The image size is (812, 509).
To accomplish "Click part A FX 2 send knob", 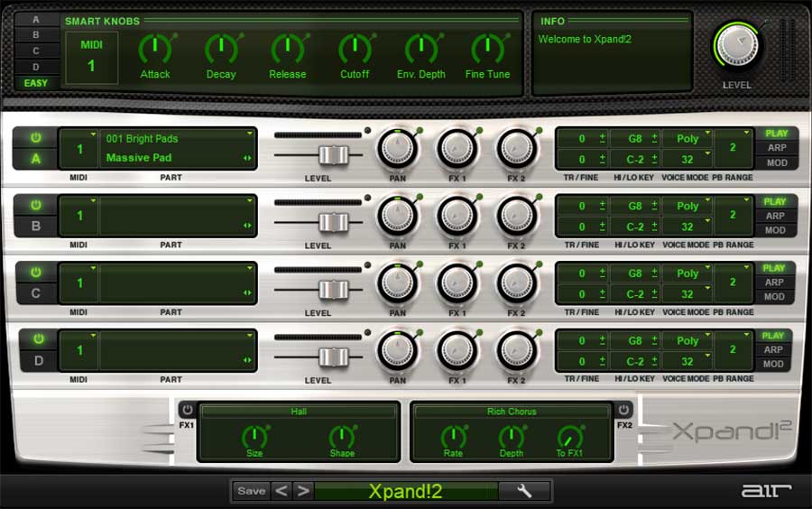I will coord(516,149).
